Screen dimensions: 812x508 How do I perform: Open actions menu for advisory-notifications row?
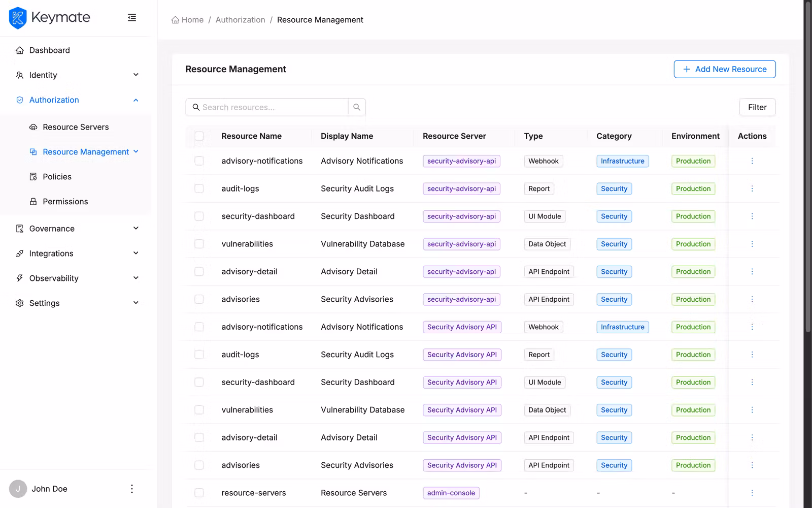click(x=752, y=161)
